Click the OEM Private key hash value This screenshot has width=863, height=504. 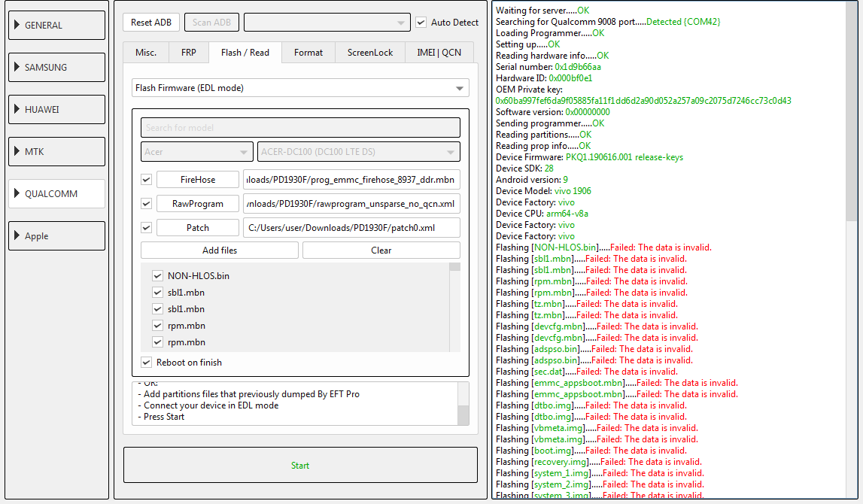point(643,101)
